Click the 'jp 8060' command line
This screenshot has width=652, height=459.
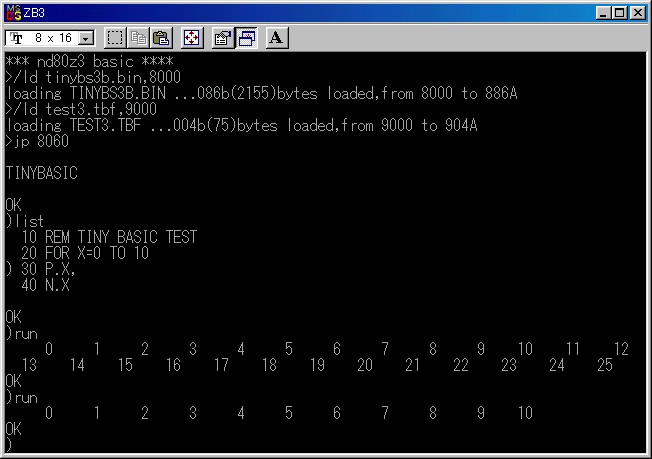tap(40, 141)
